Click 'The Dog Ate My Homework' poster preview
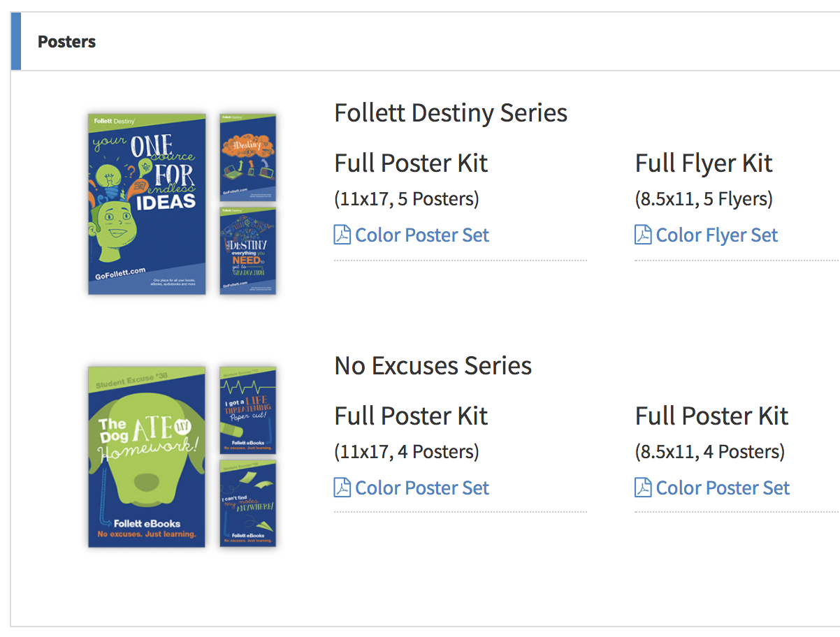This screenshot has height=637, width=840. coord(146,457)
